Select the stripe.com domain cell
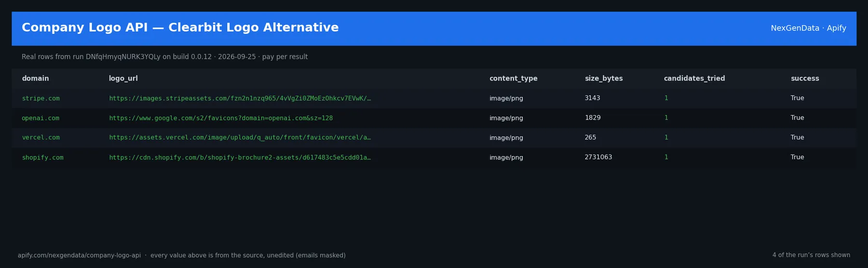 [x=41, y=98]
